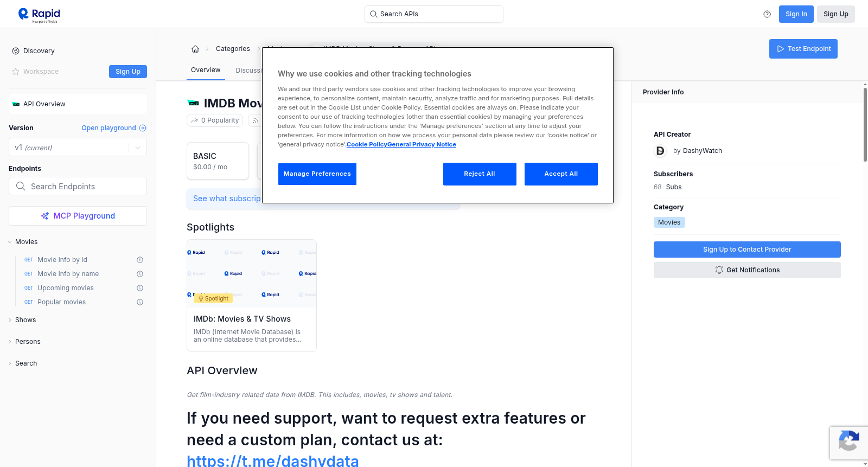Viewport: 868px width, 467px height.
Task: Open the Popular movies endpoint
Action: [62, 302]
